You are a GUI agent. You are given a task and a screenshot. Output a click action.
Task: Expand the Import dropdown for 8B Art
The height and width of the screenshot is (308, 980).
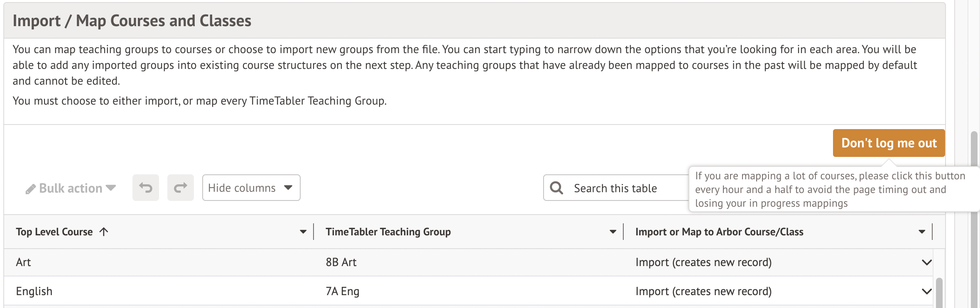926,262
